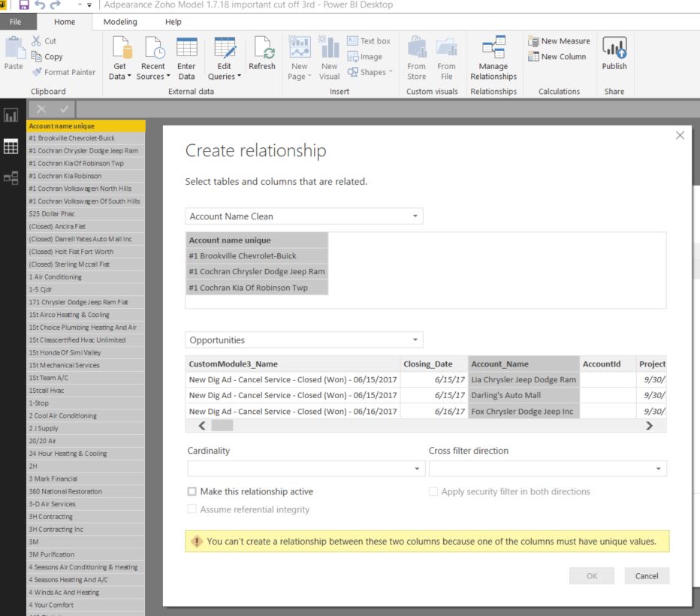Click 'Darling's Auto Mall' cell

tap(524, 395)
